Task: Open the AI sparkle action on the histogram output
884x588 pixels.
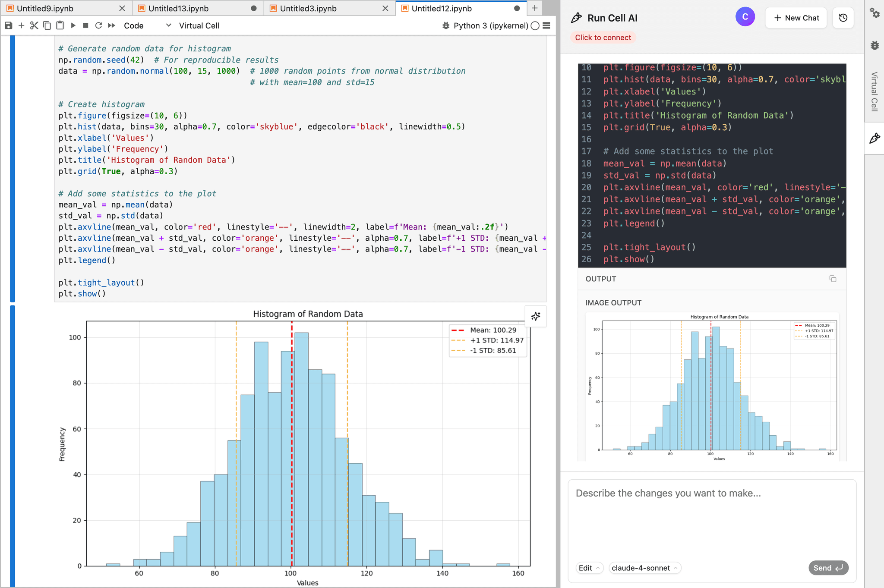Action: tap(535, 316)
